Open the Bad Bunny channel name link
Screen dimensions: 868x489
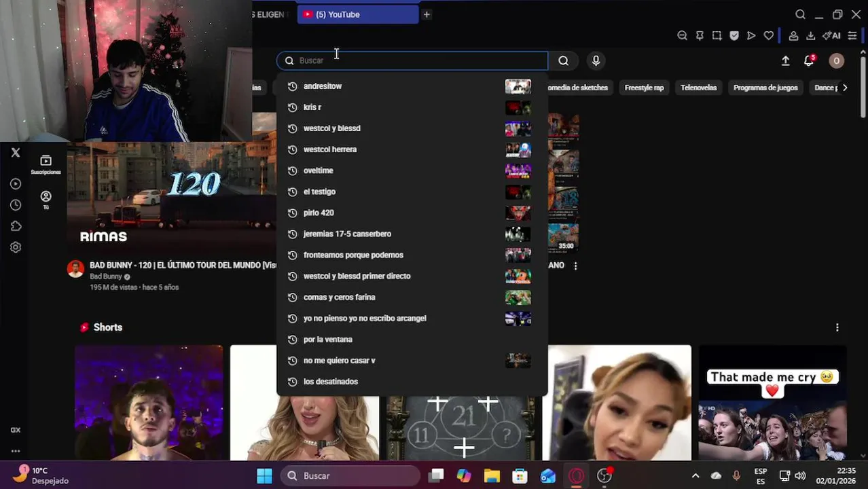(x=106, y=276)
